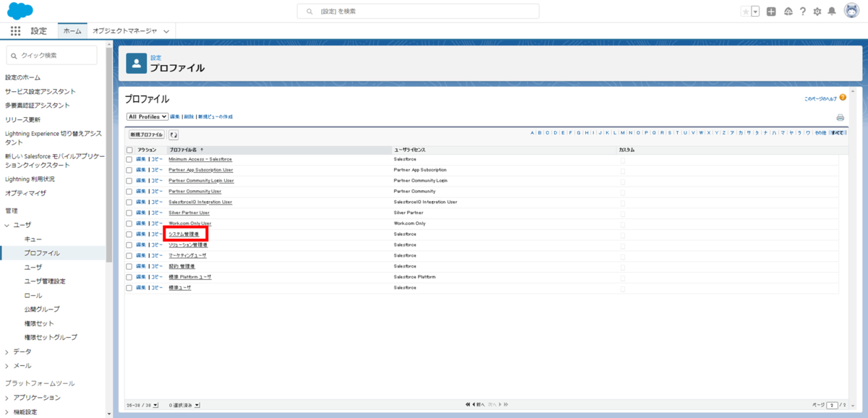The width and height of the screenshot is (868, 418).
Task: Open the favorites list dropdown arrow
Action: (x=756, y=12)
